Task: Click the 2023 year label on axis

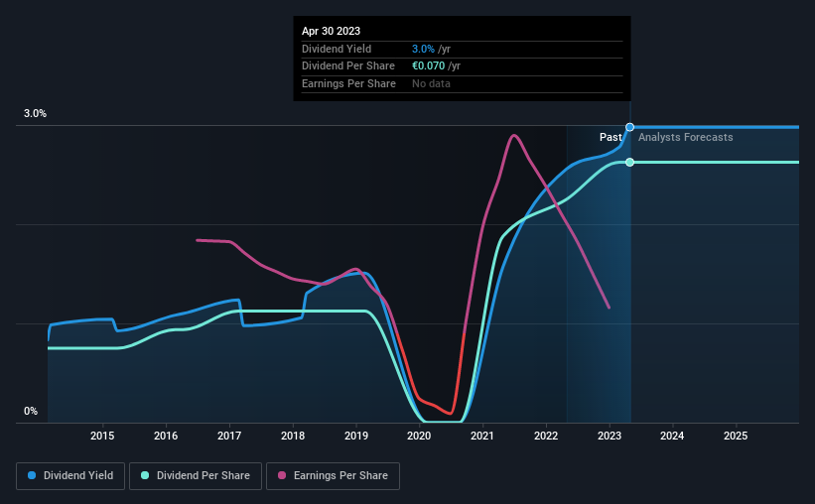Action: coord(610,436)
